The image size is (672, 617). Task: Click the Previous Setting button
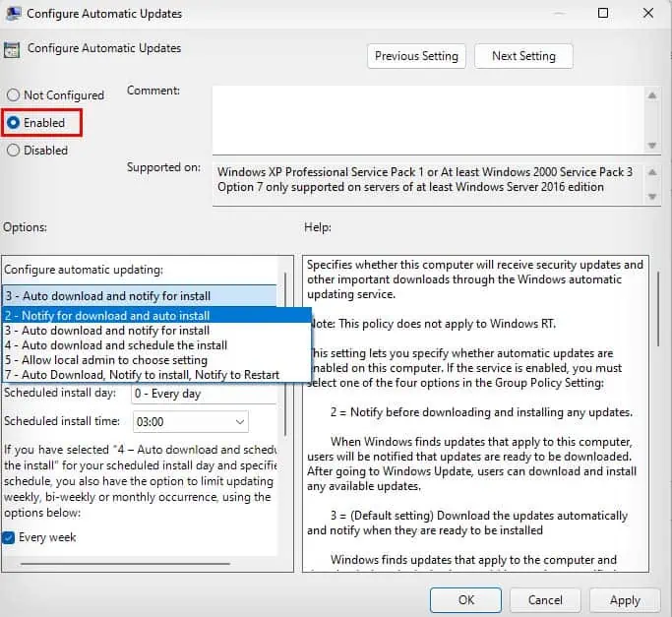coord(416,56)
